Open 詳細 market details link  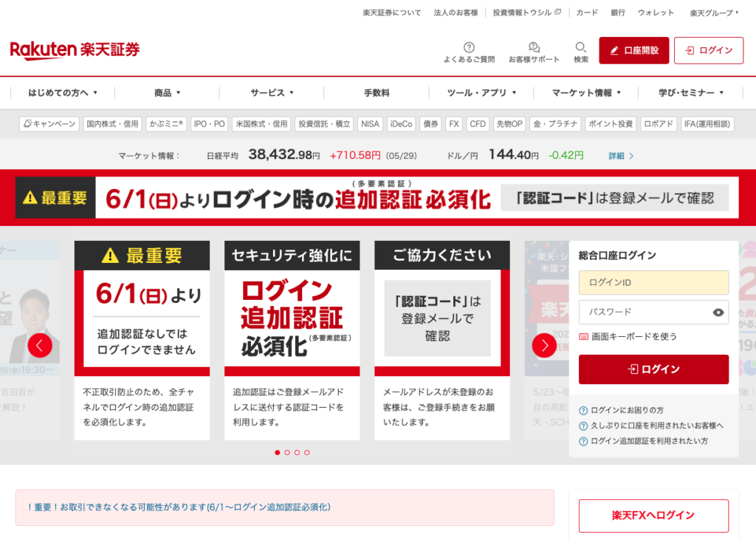pos(621,156)
